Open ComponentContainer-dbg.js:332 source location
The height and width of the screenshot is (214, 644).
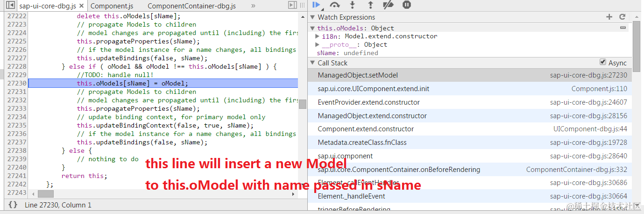click(x=577, y=170)
